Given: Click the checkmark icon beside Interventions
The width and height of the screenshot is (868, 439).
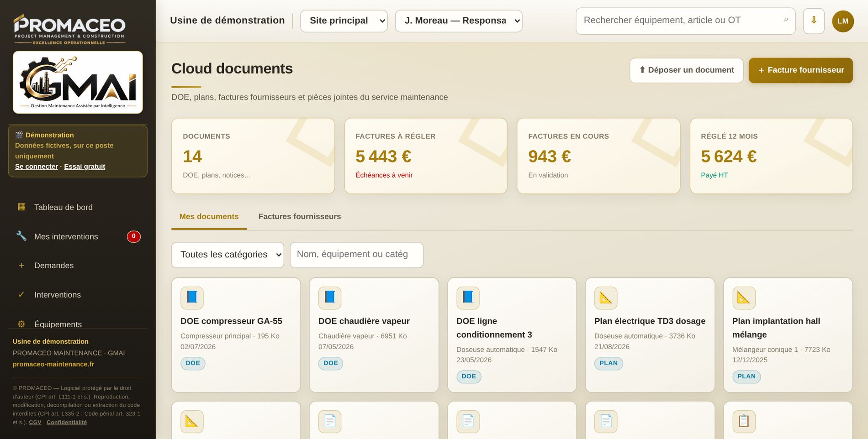Looking at the screenshot, I should pyautogui.click(x=21, y=294).
